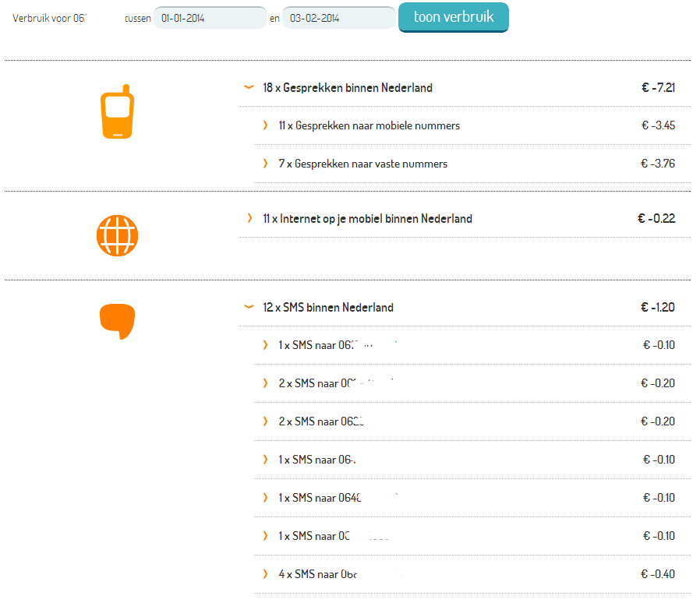The width and height of the screenshot is (700, 603).
Task: Collapse the 12 x SMS binnen Nederland section
Action: coord(249,307)
